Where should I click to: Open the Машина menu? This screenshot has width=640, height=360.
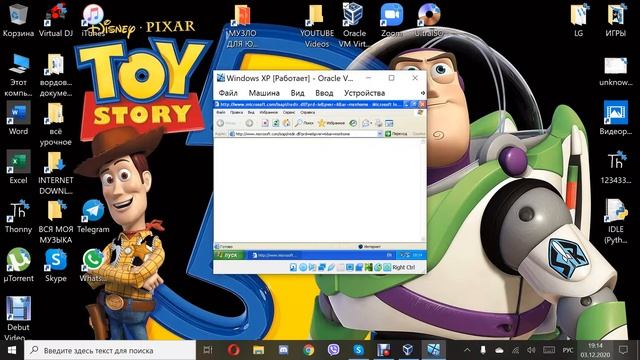(264, 93)
